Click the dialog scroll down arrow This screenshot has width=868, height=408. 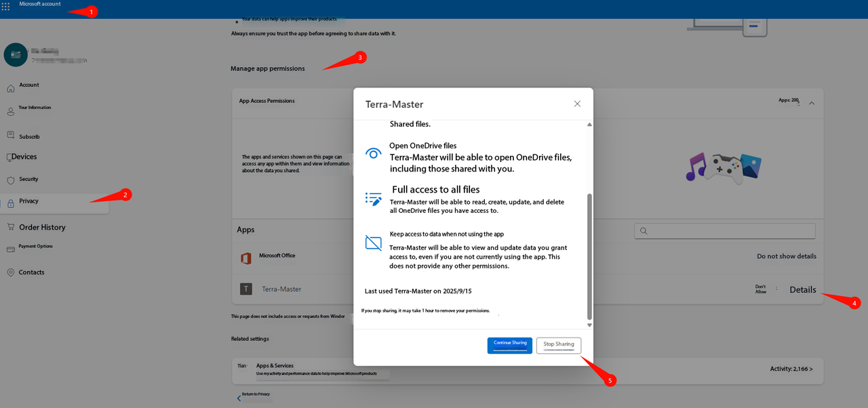589,325
